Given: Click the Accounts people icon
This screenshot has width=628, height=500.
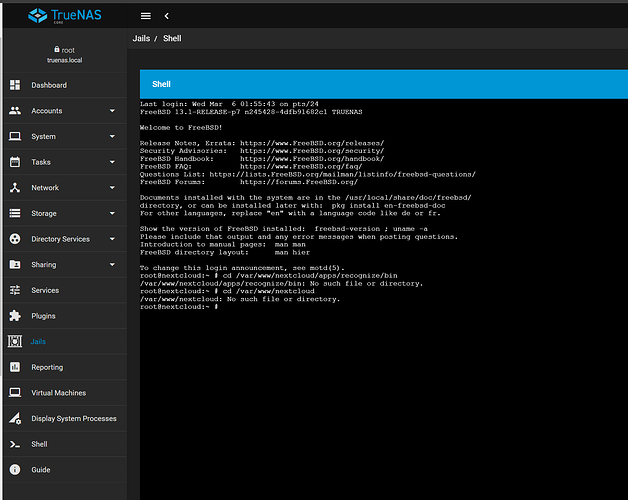Looking at the screenshot, I should pos(15,111).
